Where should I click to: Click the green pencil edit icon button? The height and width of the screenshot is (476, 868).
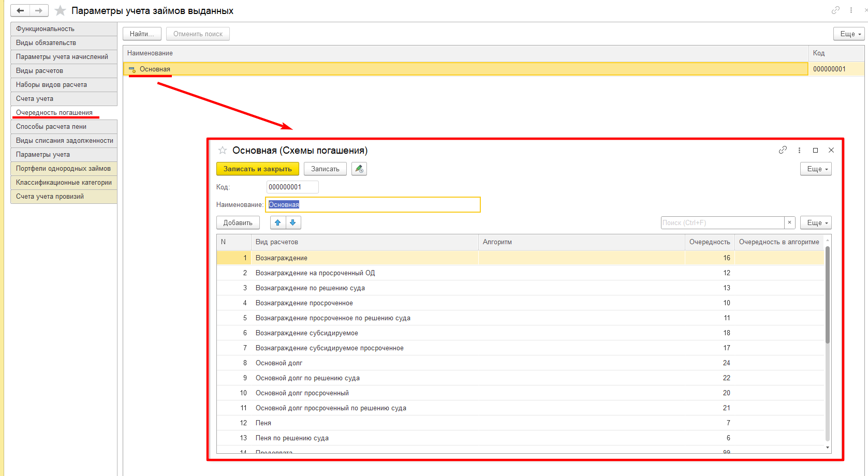pos(359,169)
